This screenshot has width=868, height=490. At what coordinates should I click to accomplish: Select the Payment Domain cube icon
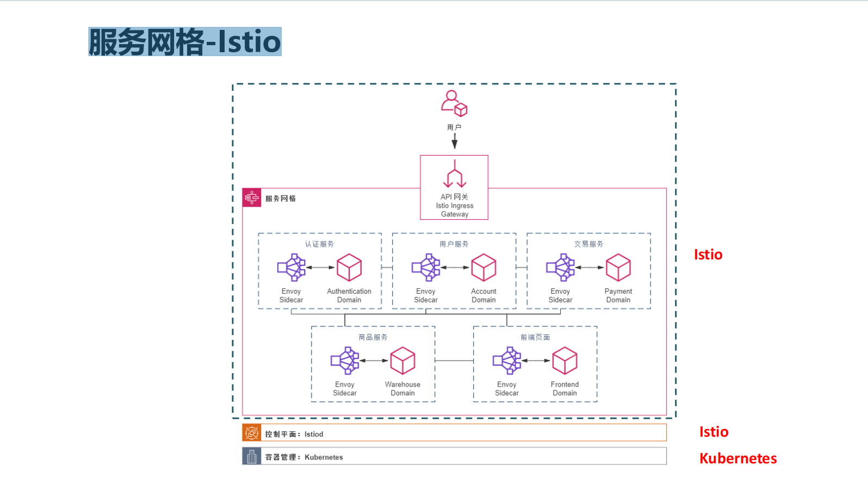[618, 268]
